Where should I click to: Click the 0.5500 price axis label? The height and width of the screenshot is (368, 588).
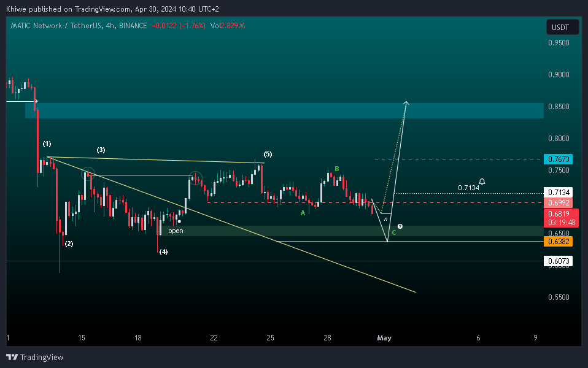coord(559,297)
